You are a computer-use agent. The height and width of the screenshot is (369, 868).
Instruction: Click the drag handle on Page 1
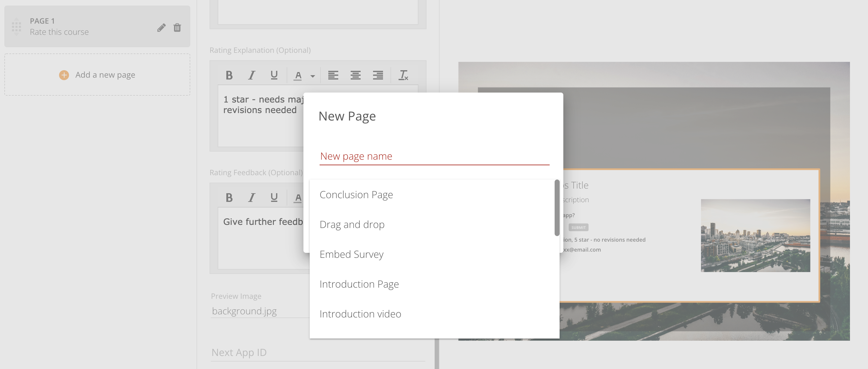coord(16,27)
